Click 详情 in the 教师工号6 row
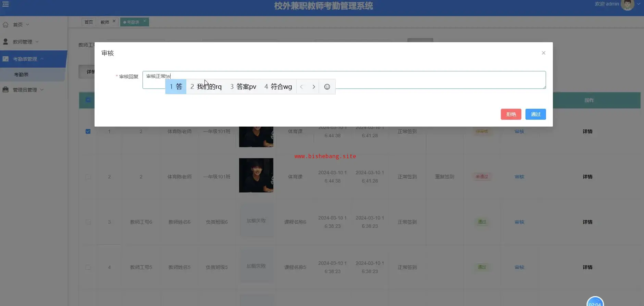The height and width of the screenshot is (306, 644). coord(587,222)
